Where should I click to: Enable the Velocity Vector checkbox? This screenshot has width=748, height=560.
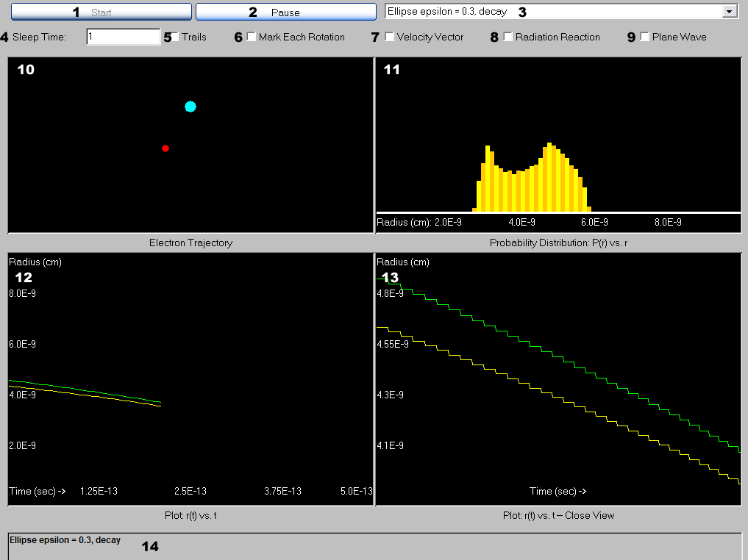pos(389,37)
